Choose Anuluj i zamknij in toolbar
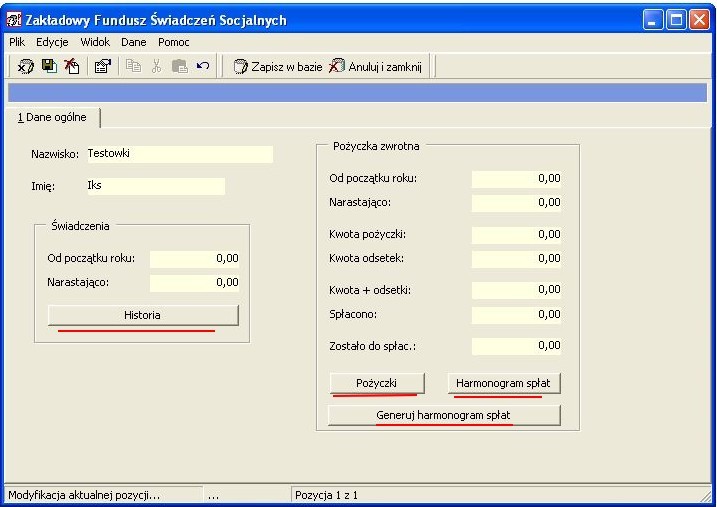717x507 pixels. [x=375, y=67]
